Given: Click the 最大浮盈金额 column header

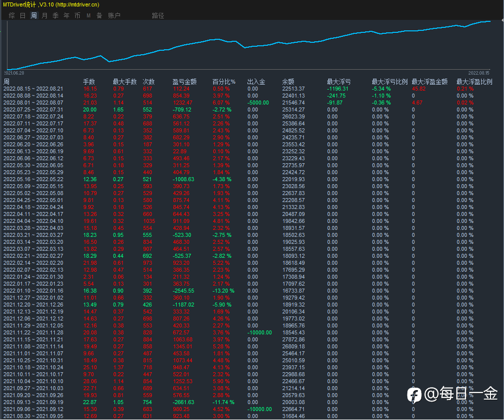Looking at the screenshot, I should click(x=429, y=82).
